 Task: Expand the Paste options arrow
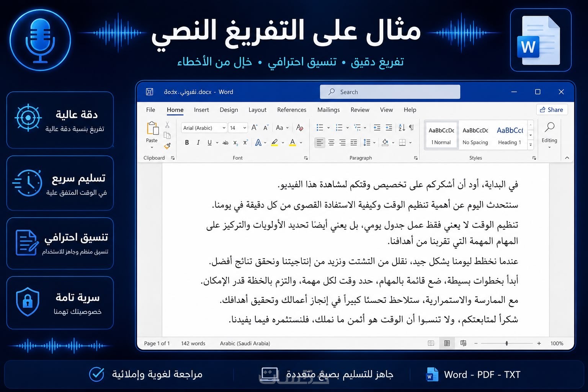coord(152,147)
